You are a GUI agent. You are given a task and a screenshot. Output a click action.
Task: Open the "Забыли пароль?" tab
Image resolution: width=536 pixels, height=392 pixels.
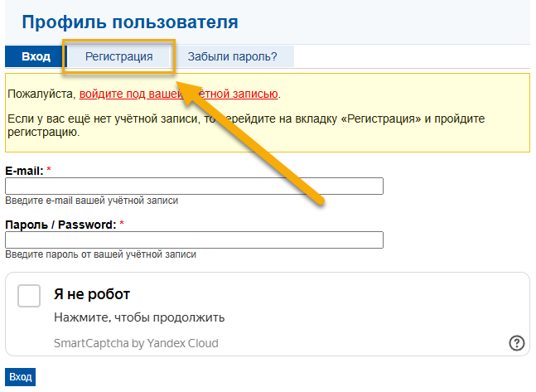(x=232, y=56)
